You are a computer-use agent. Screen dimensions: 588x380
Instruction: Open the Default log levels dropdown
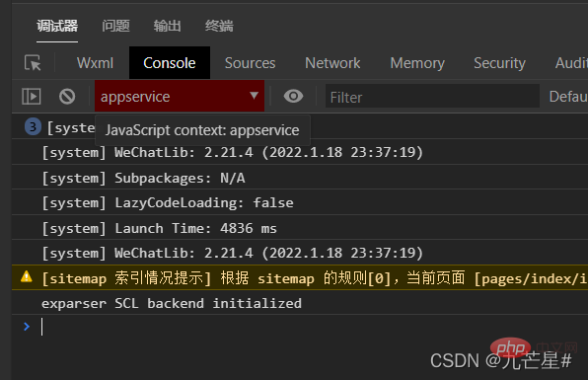568,97
